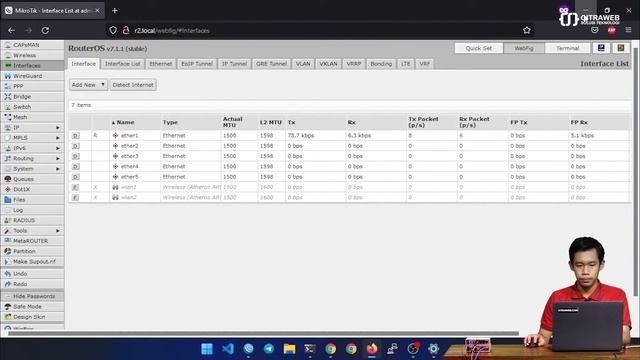Click Make Supout.rif
The width and height of the screenshot is (640, 360).
coord(32,261)
